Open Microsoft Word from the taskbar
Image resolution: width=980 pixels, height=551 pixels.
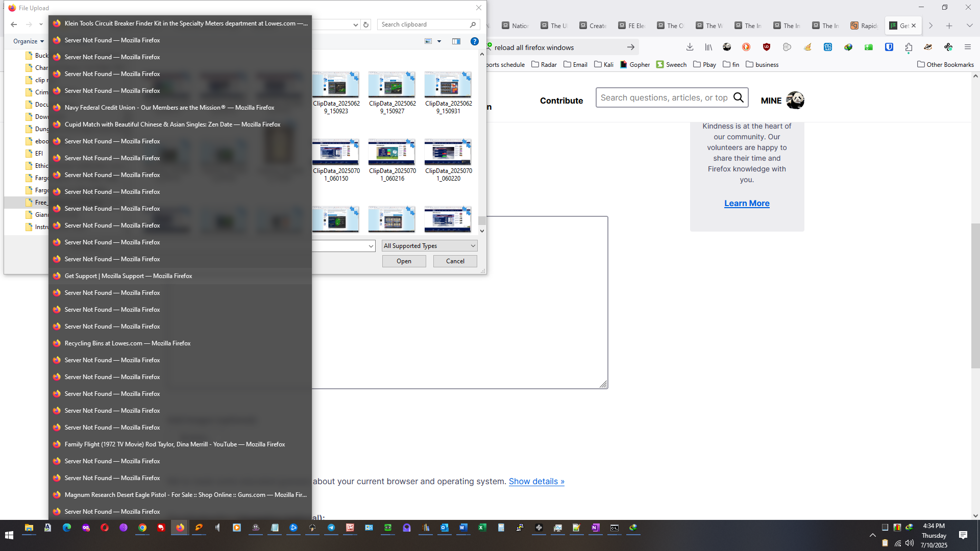pos(463,528)
